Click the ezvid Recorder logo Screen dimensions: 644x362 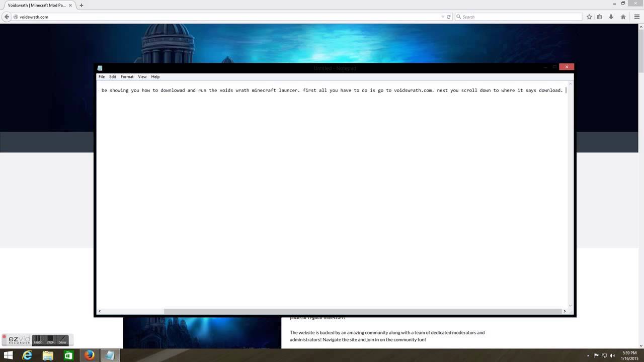pyautogui.click(x=19, y=340)
